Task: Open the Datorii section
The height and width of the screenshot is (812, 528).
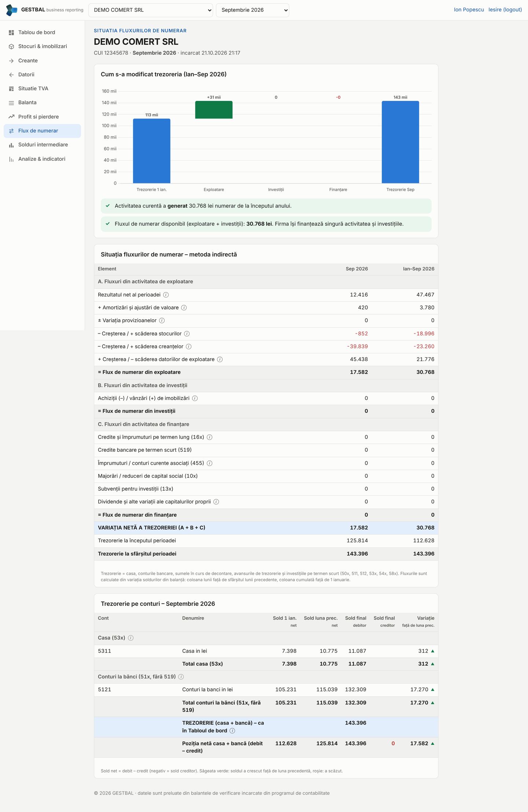Action: coord(43,75)
